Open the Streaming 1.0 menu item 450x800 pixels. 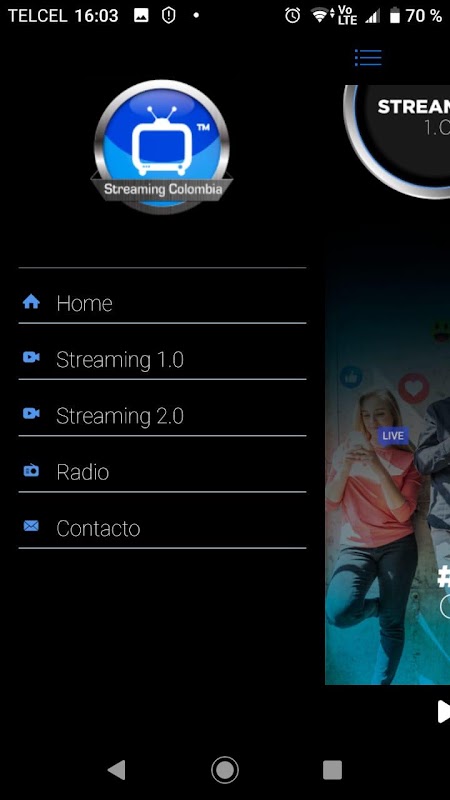point(162,359)
